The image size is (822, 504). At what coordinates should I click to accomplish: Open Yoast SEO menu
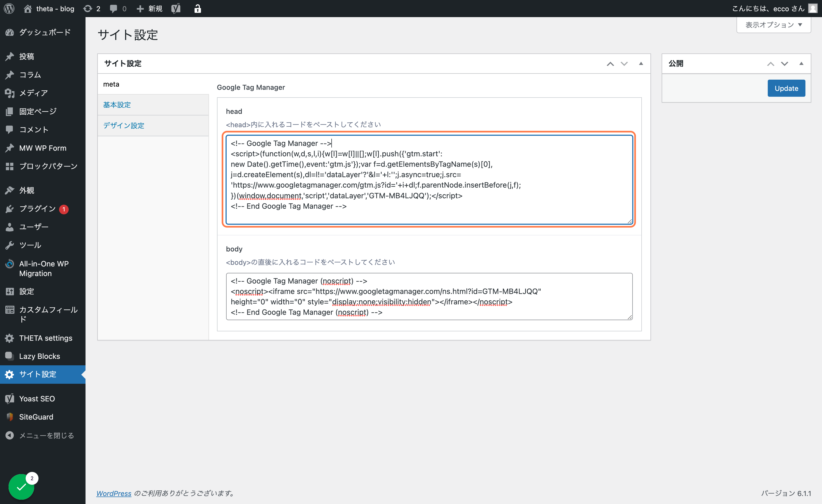click(x=43, y=399)
